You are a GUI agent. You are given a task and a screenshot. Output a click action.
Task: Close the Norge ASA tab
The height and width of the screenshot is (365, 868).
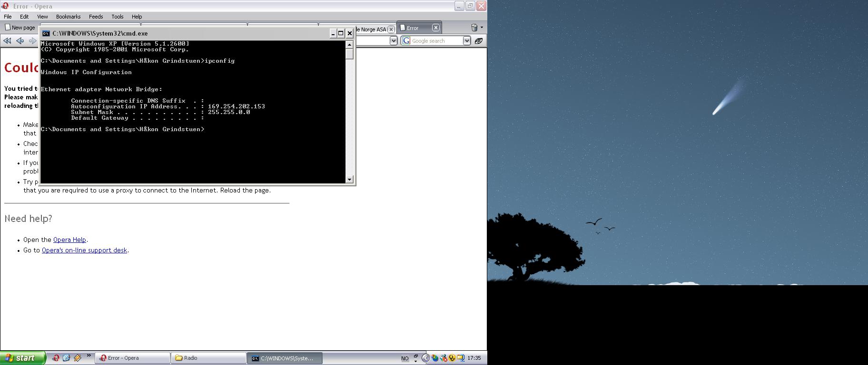(391, 29)
